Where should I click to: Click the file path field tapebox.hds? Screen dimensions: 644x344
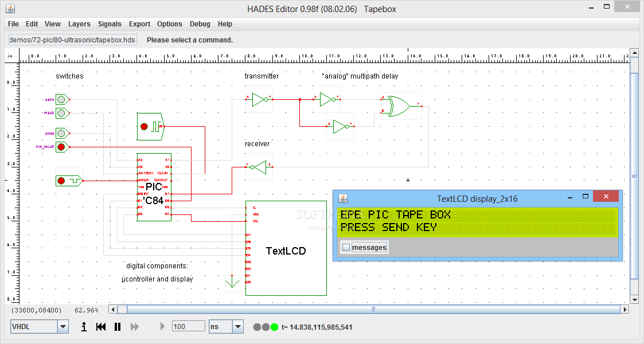pos(72,40)
